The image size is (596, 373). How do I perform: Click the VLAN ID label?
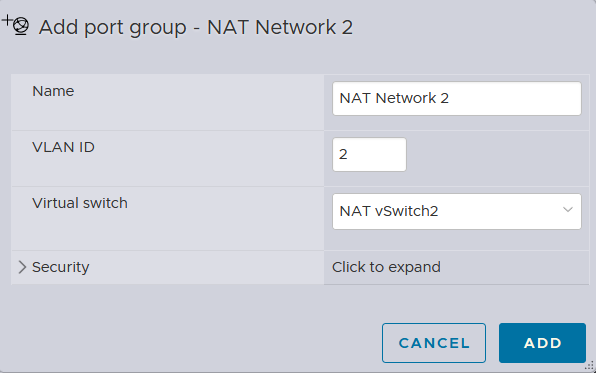tap(63, 147)
